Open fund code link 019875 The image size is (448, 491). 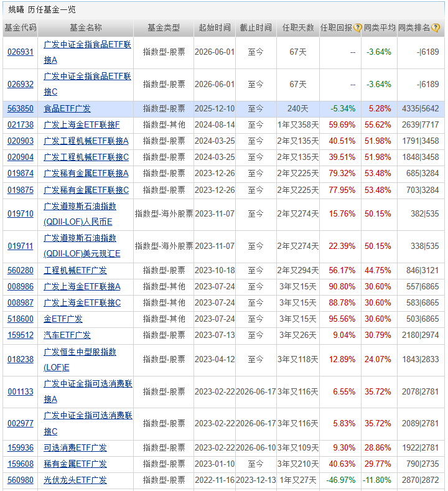click(21, 190)
